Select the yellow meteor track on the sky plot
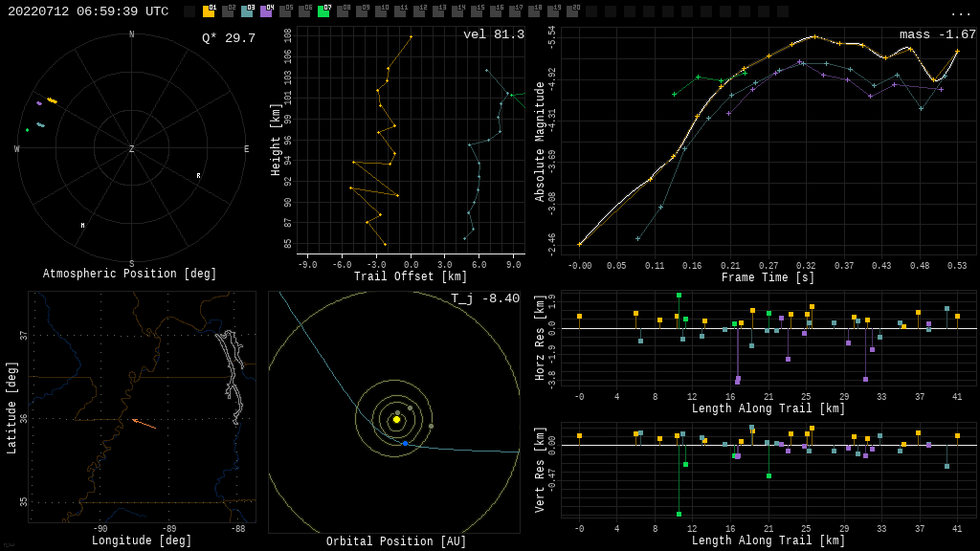980x551 pixels. [52, 100]
